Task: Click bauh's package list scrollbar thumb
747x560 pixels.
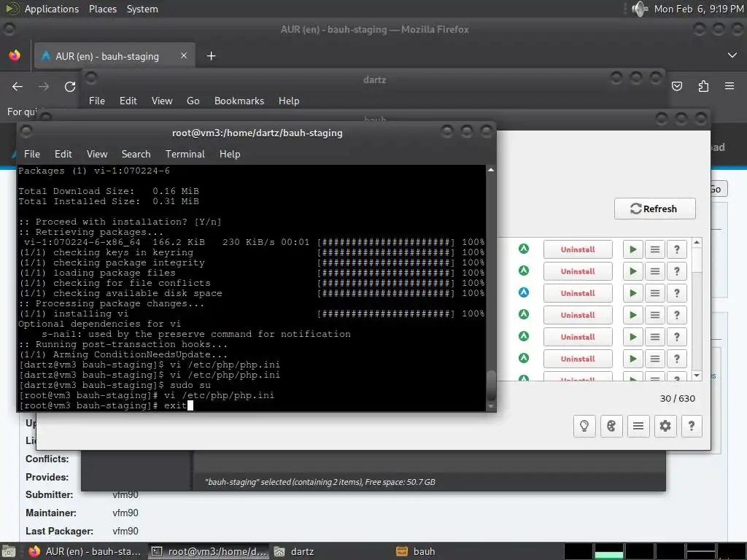Action: (697, 260)
